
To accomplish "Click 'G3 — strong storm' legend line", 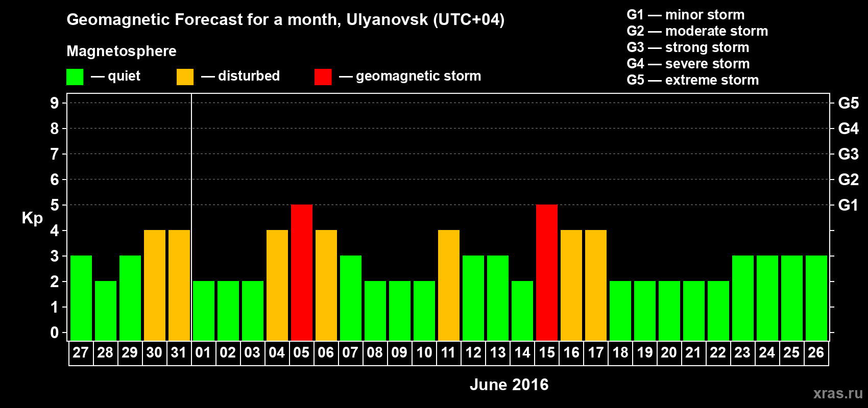I will [x=688, y=47].
